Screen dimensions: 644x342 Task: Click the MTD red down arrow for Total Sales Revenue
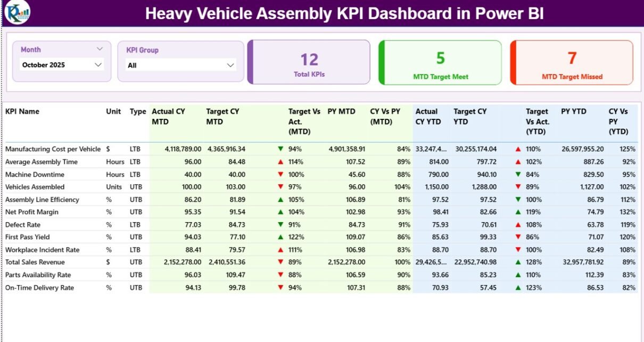click(280, 262)
